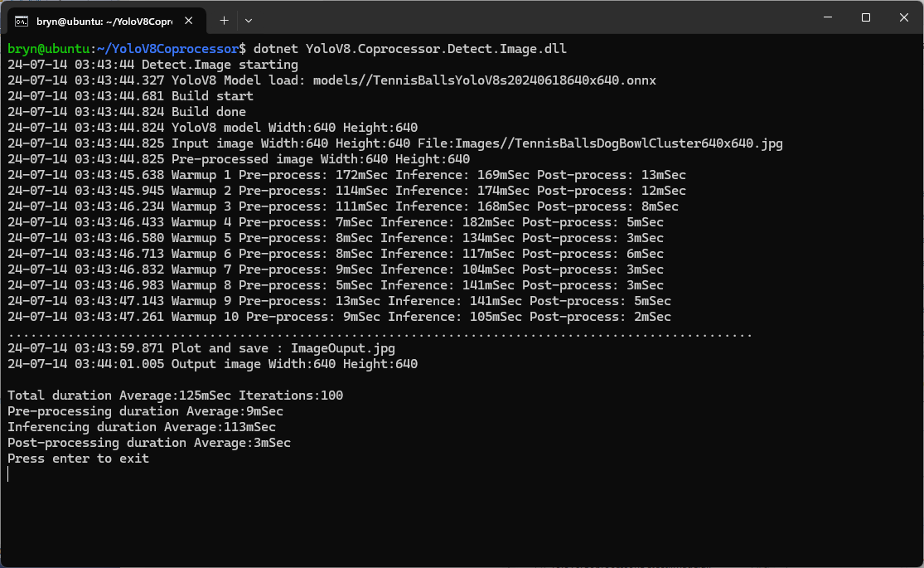
Task: Open a new tab with the plus button
Action: pos(224,19)
